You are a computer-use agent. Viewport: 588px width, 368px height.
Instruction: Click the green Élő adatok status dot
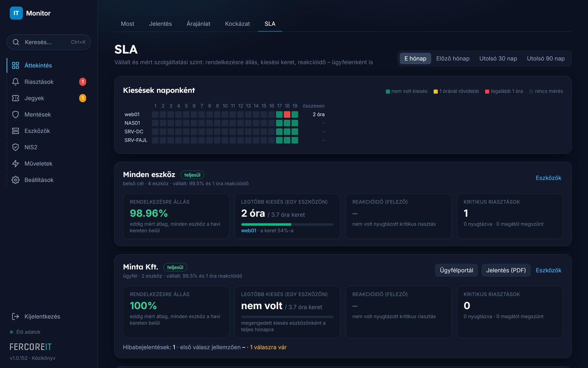pos(11,332)
